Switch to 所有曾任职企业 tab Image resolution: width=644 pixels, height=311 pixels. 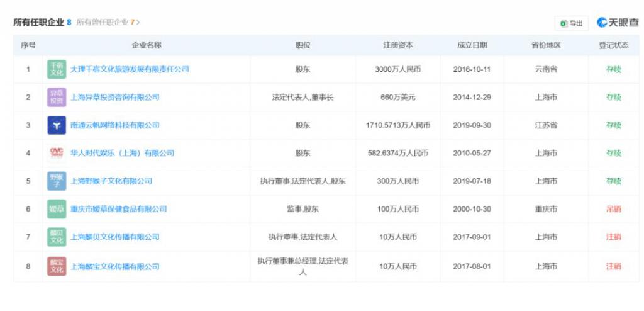click(106, 22)
